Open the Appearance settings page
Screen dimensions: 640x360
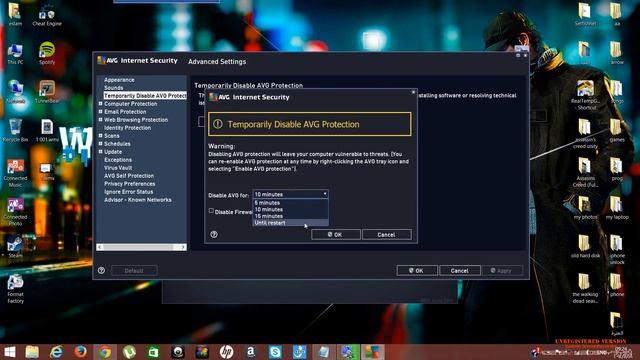click(119, 80)
